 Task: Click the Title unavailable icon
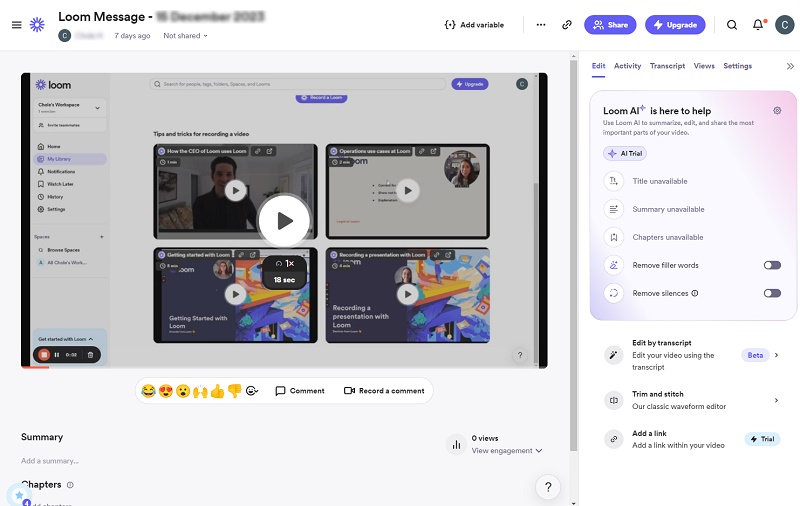click(614, 181)
